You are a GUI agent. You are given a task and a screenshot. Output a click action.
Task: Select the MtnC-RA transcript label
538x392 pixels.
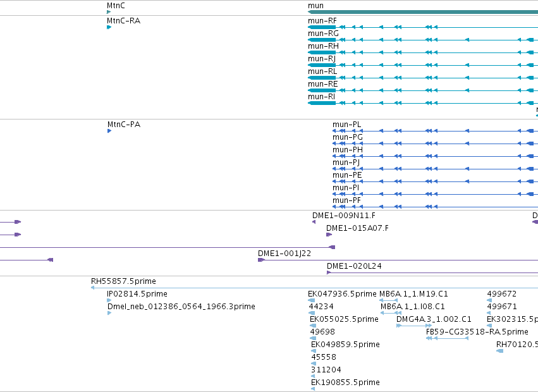point(123,21)
